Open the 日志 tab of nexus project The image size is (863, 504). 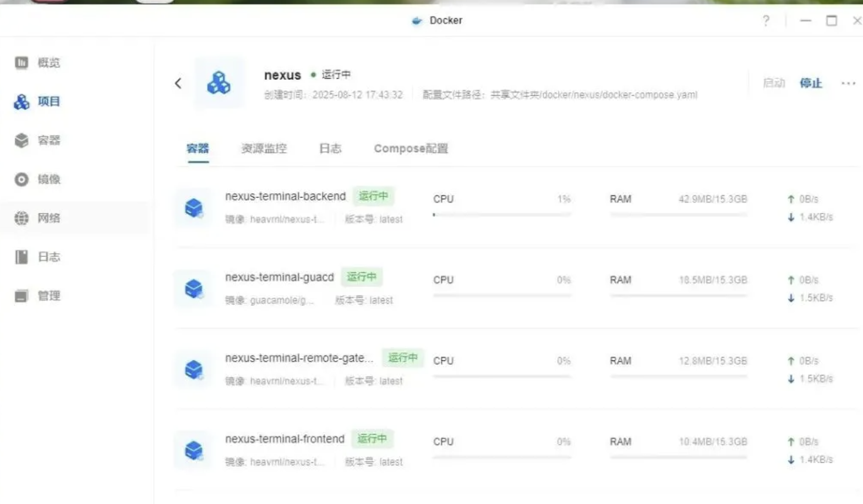(x=330, y=149)
